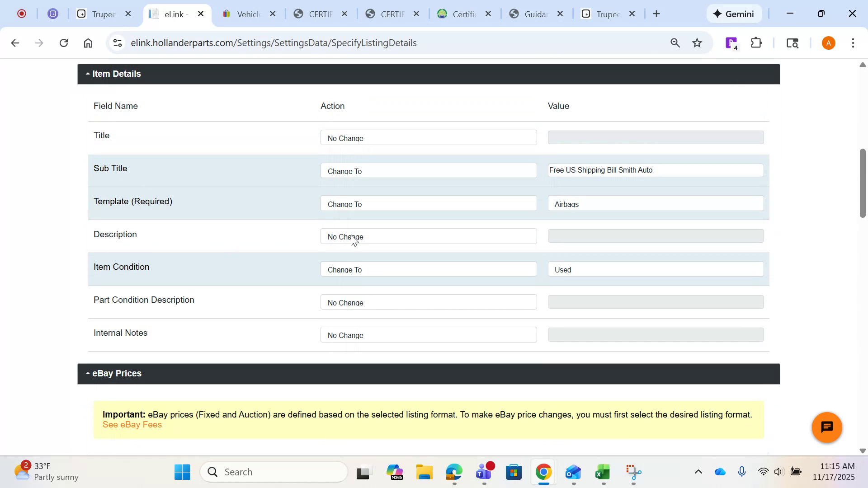Click the OneDrive cloud icon in system tray
Image resolution: width=868 pixels, height=488 pixels.
tap(720, 471)
